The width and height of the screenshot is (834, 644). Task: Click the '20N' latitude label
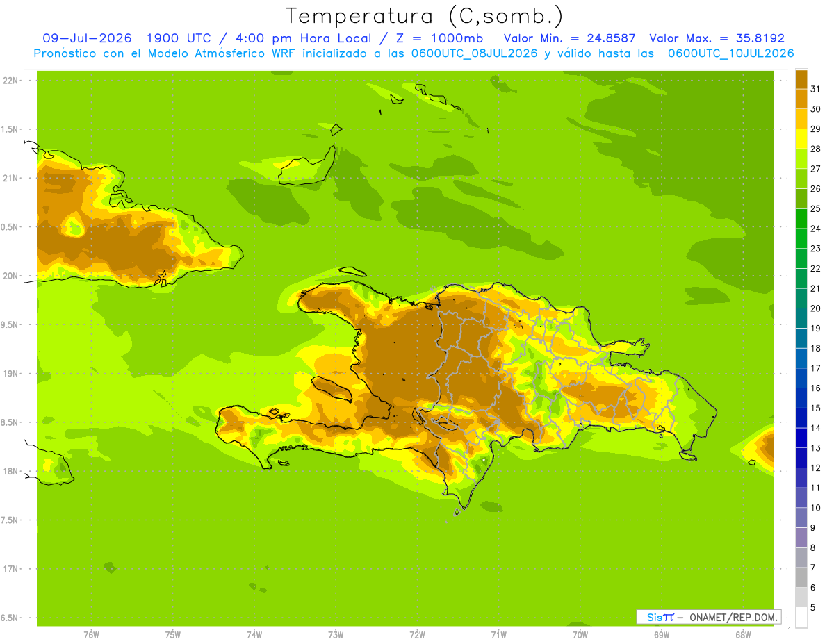pos(10,276)
